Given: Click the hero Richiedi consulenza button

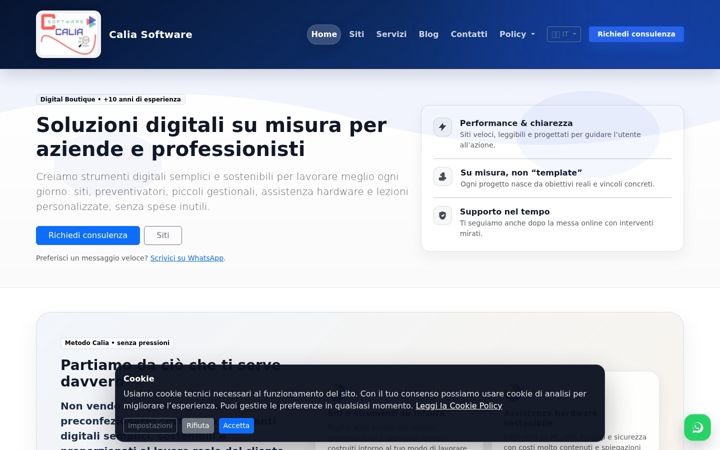Looking at the screenshot, I should (88, 236).
